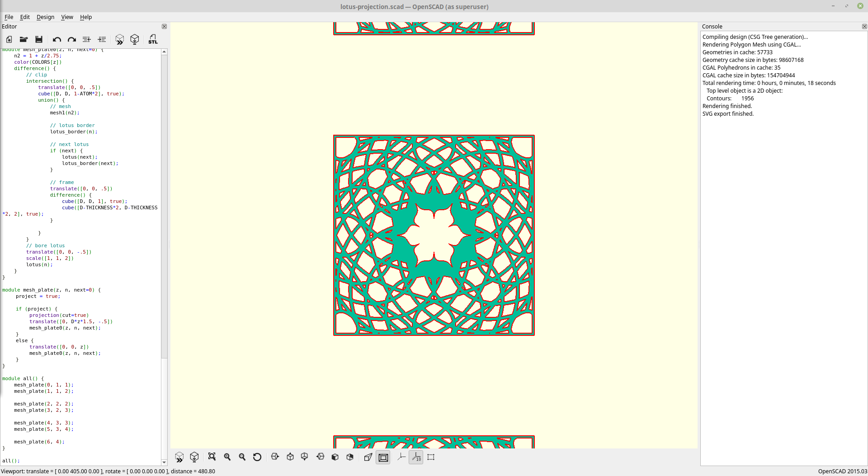This screenshot has width=868, height=476.
Task: Toggle orthogonal projection mode
Action: pyautogui.click(x=383, y=457)
